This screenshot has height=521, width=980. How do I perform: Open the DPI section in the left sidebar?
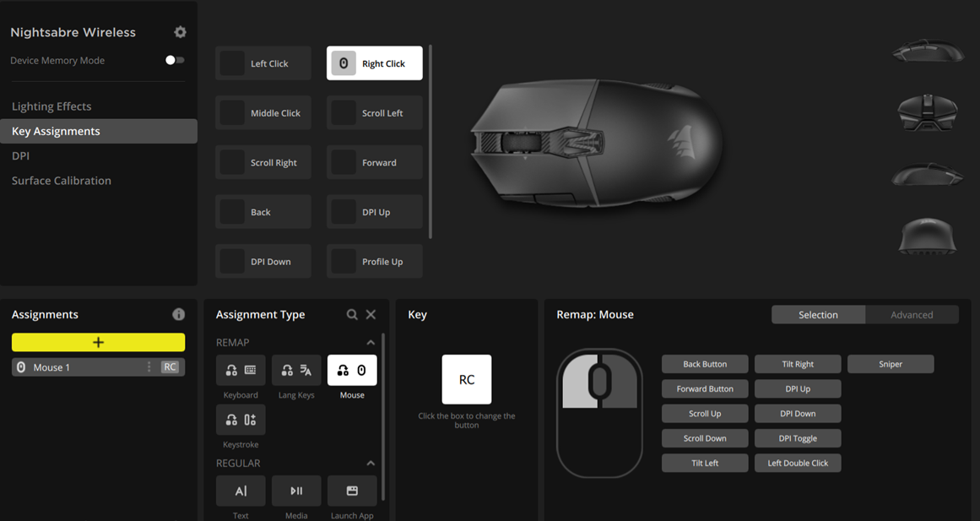coord(20,155)
